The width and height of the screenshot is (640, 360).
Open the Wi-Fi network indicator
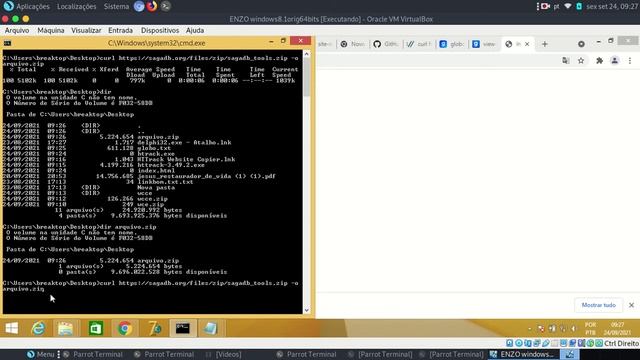[x=568, y=6]
